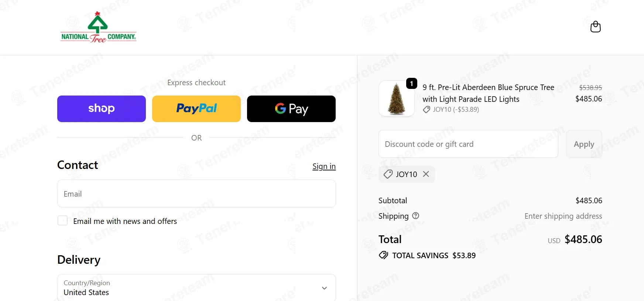This screenshot has width=644, height=301.
Task: Click the Country/Region chevron arrow
Action: [x=324, y=288]
